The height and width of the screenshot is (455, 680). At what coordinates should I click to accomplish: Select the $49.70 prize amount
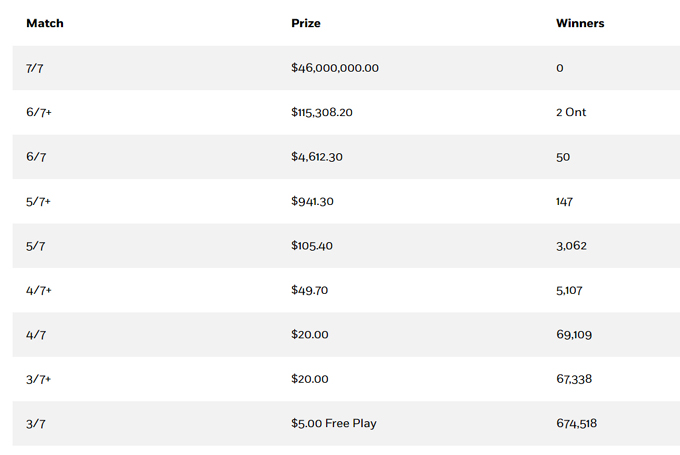tap(310, 290)
